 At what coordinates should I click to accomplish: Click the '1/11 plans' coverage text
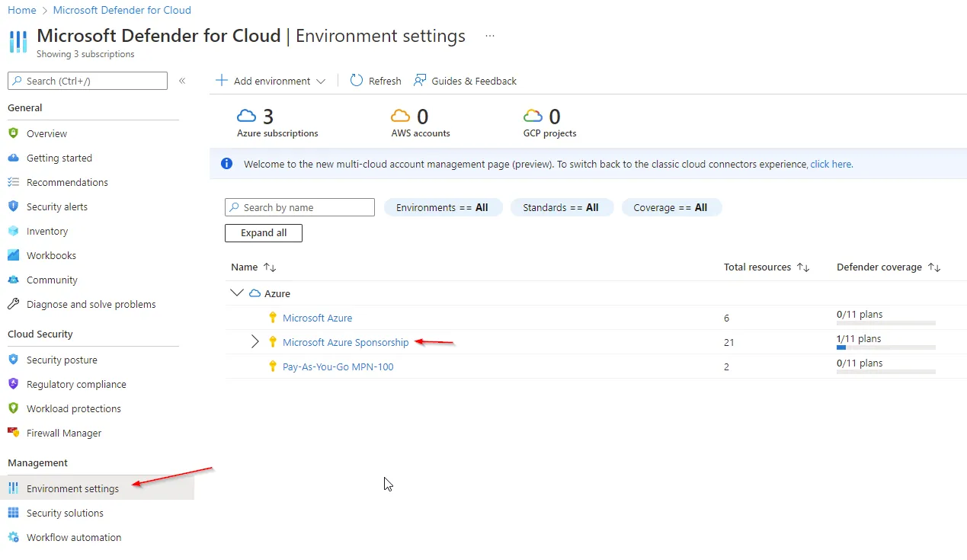click(x=859, y=338)
